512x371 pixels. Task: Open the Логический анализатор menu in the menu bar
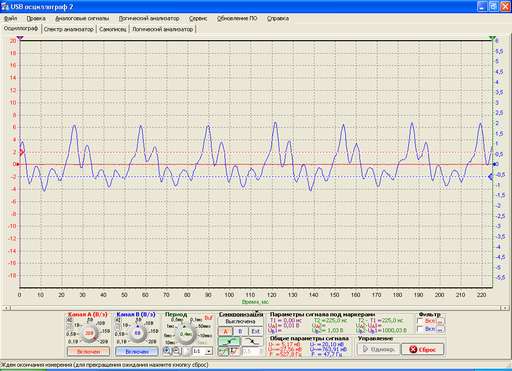click(x=149, y=18)
